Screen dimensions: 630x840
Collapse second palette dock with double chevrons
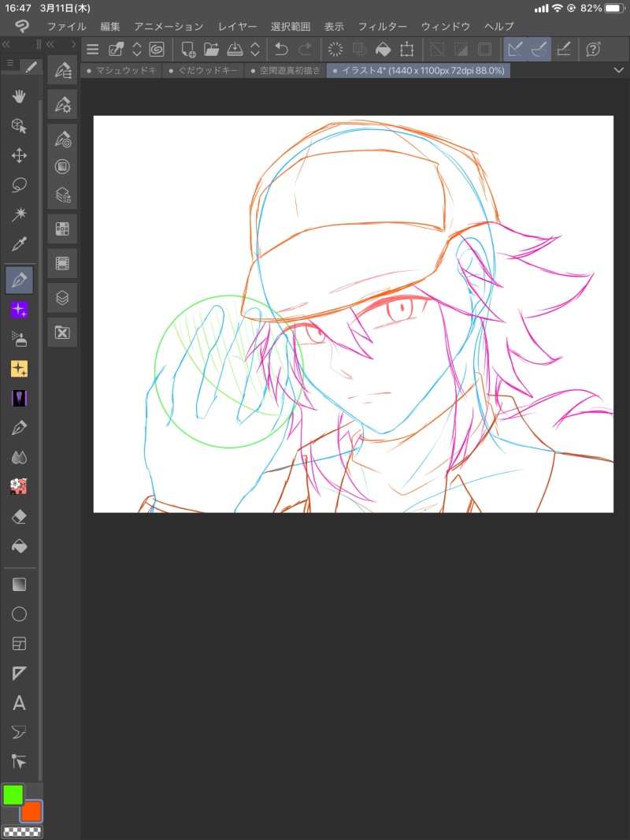(50, 44)
